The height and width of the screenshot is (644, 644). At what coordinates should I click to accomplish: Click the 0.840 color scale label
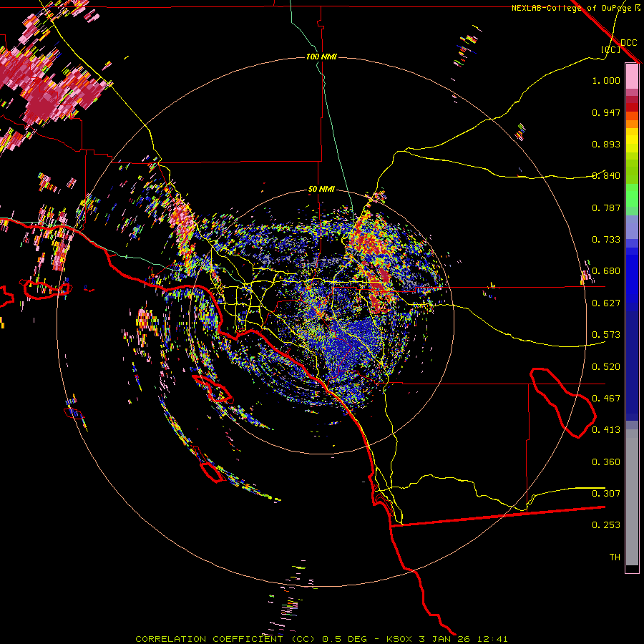tap(606, 176)
